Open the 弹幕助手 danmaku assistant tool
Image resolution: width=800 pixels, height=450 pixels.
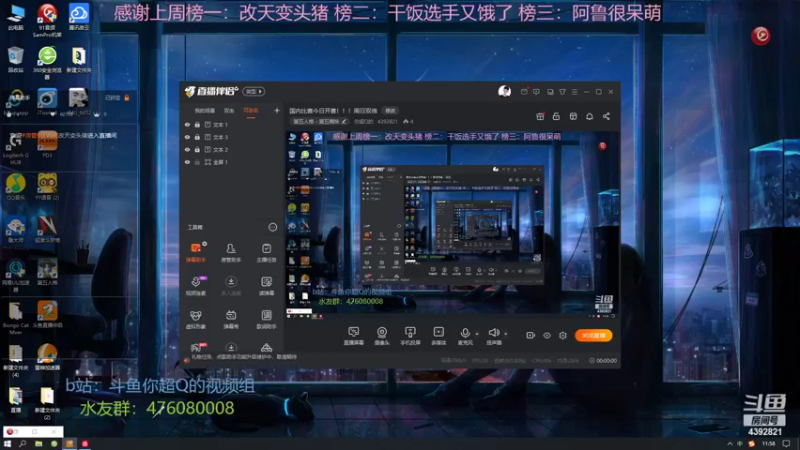[196, 252]
